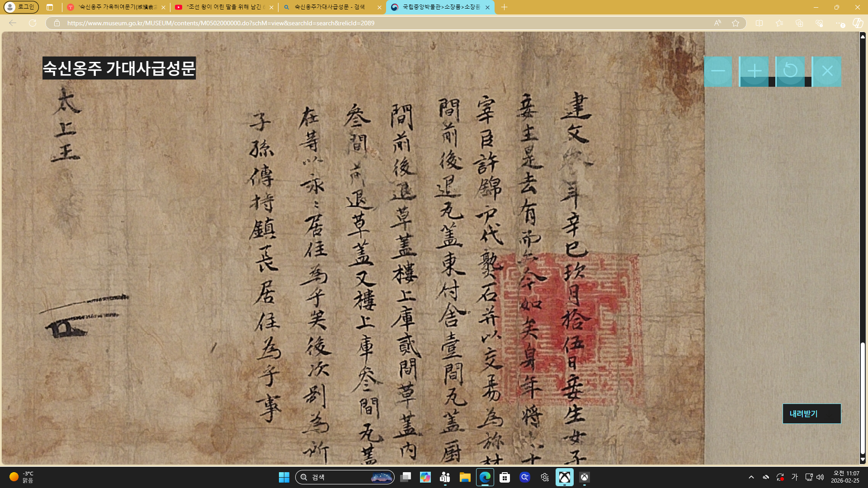Open Edge split screen view
The image size is (868, 488).
pyautogui.click(x=759, y=23)
